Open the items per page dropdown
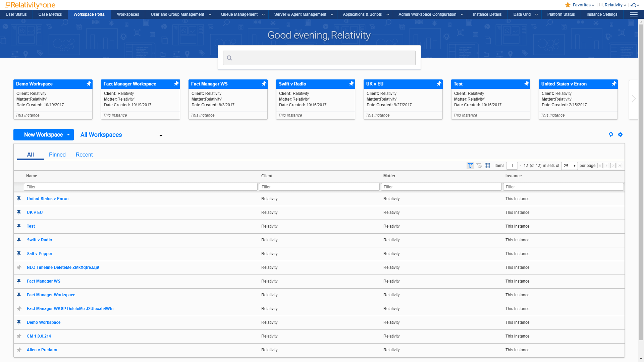This screenshot has width=644, height=362. pos(569,166)
